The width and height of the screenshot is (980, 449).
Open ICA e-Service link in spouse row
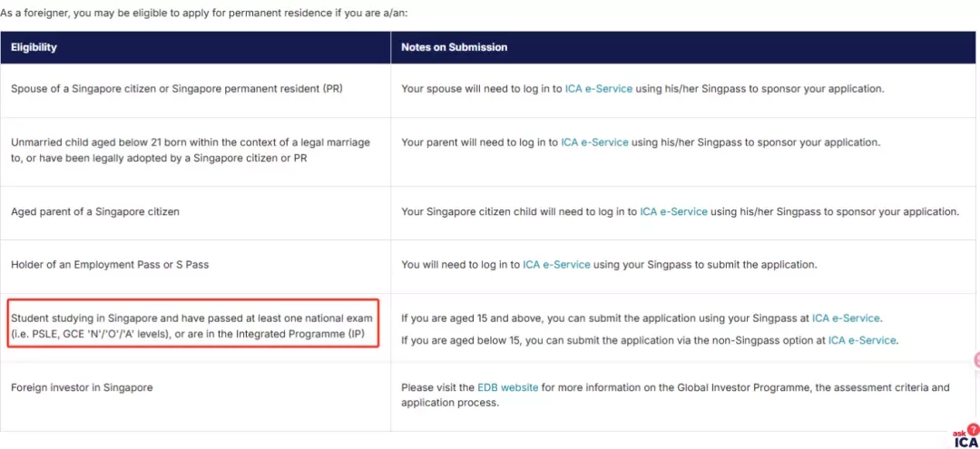(x=599, y=88)
